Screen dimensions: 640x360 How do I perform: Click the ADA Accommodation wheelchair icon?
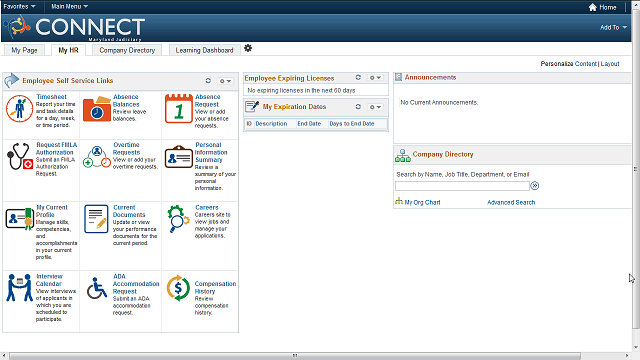97,288
